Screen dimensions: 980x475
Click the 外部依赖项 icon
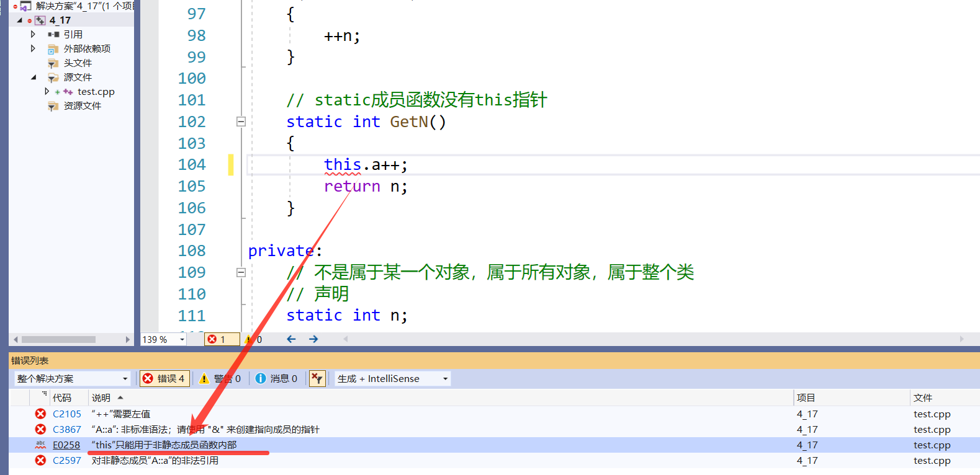[53, 49]
